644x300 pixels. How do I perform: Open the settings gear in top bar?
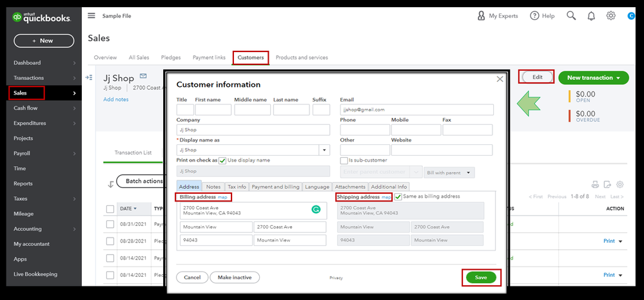point(610,15)
